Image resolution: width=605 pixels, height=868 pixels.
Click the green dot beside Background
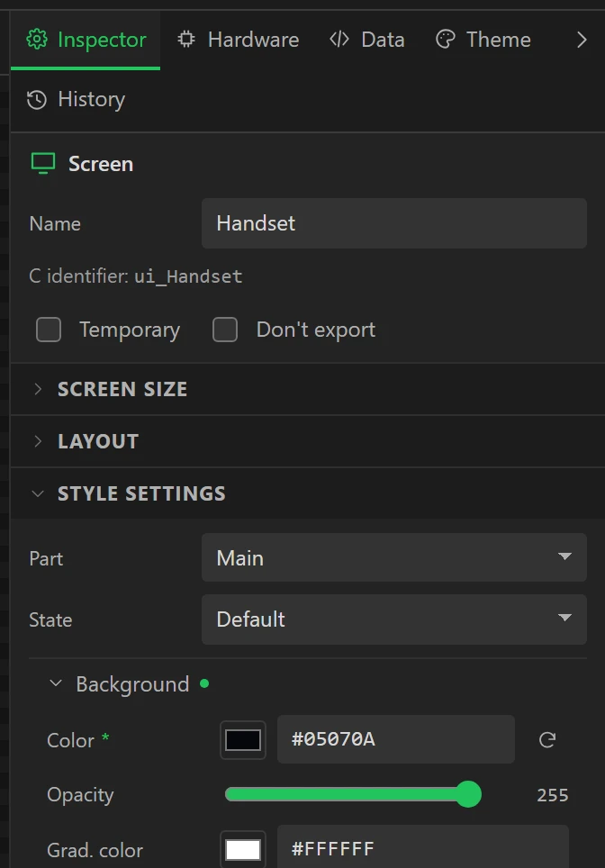point(204,683)
